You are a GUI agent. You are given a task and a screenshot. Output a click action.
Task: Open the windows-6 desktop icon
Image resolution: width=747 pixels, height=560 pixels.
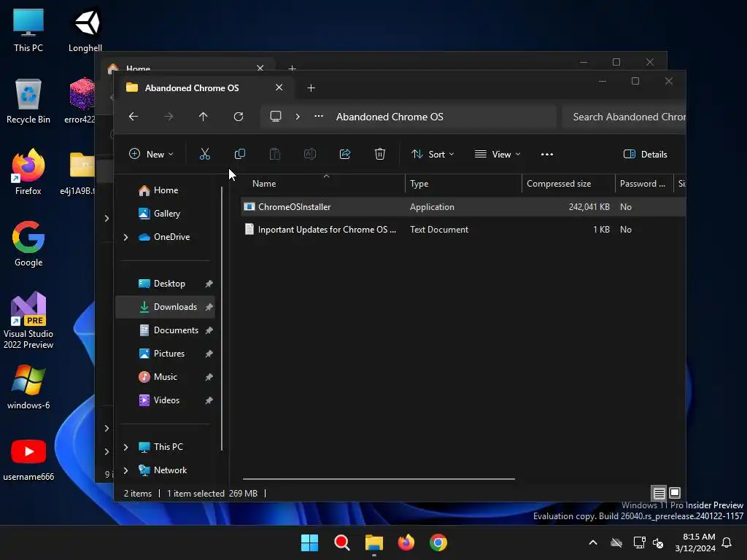(x=28, y=387)
